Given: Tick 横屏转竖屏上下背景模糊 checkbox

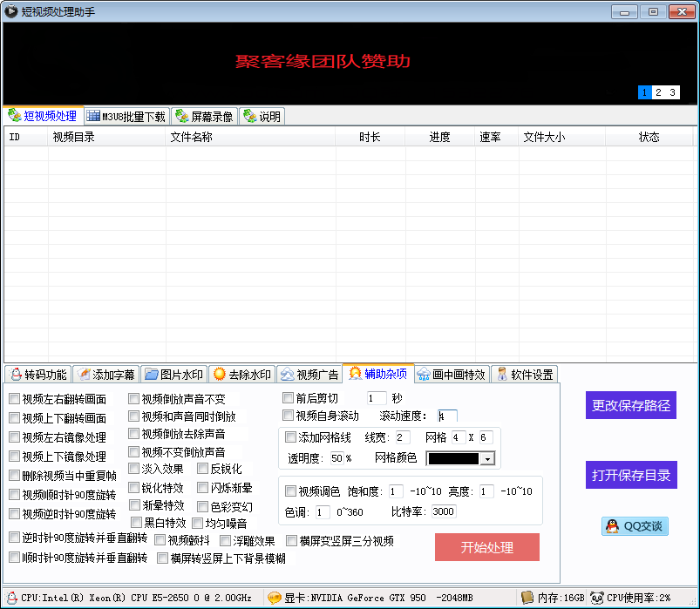Looking at the screenshot, I should click(162, 558).
